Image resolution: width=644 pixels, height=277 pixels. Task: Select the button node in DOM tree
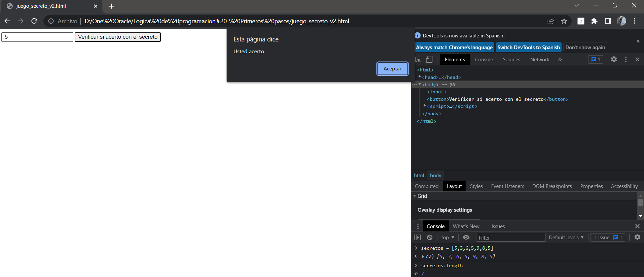[x=498, y=99]
